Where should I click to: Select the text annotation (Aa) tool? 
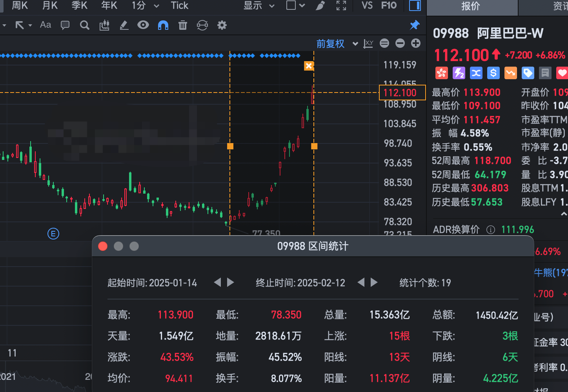click(x=46, y=25)
